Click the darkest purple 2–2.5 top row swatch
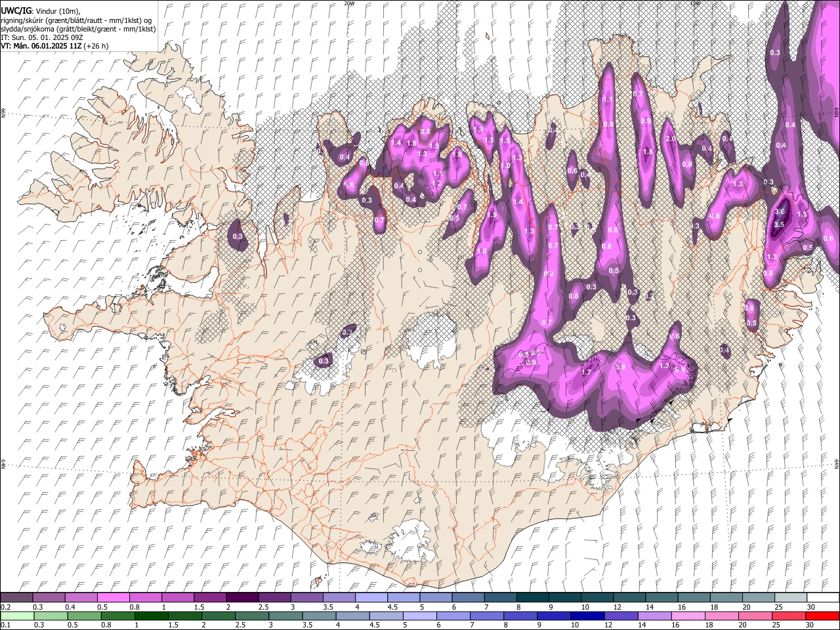This screenshot has width=840, height=630. (241, 598)
